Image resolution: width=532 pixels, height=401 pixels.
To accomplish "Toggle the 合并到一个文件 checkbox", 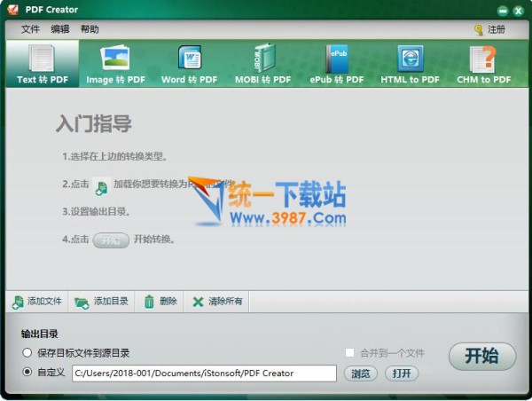I will 350,353.
